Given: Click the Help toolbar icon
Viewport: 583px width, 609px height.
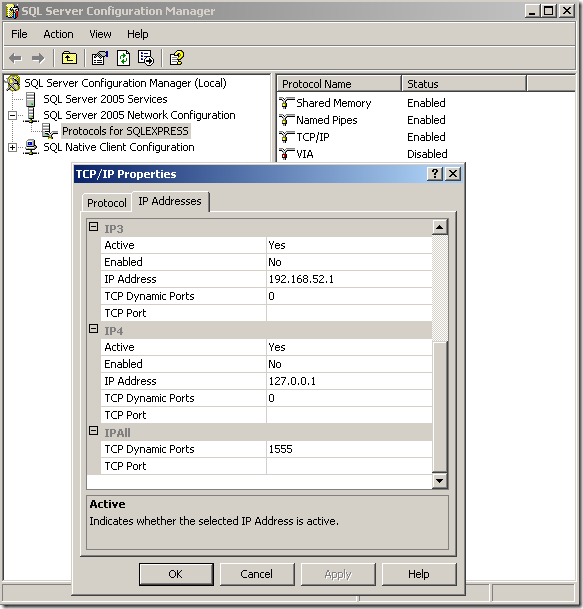Looking at the screenshot, I should click(x=177, y=58).
